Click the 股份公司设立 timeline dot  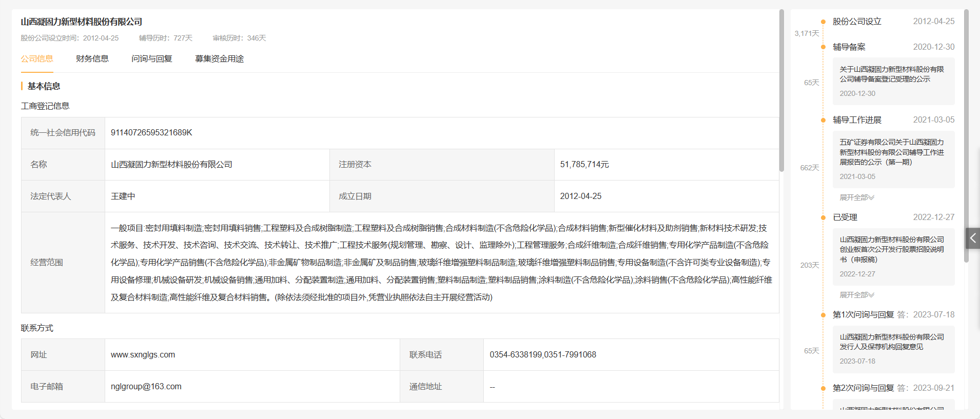(823, 22)
